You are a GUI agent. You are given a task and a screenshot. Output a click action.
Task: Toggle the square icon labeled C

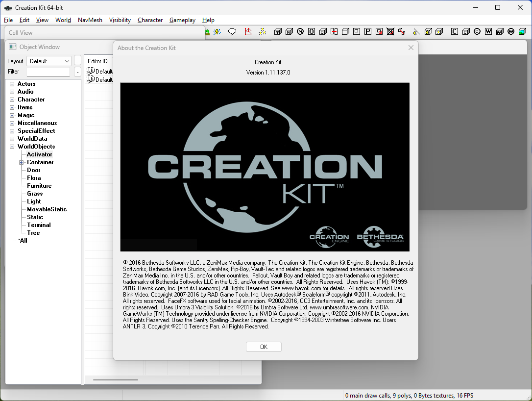455,31
